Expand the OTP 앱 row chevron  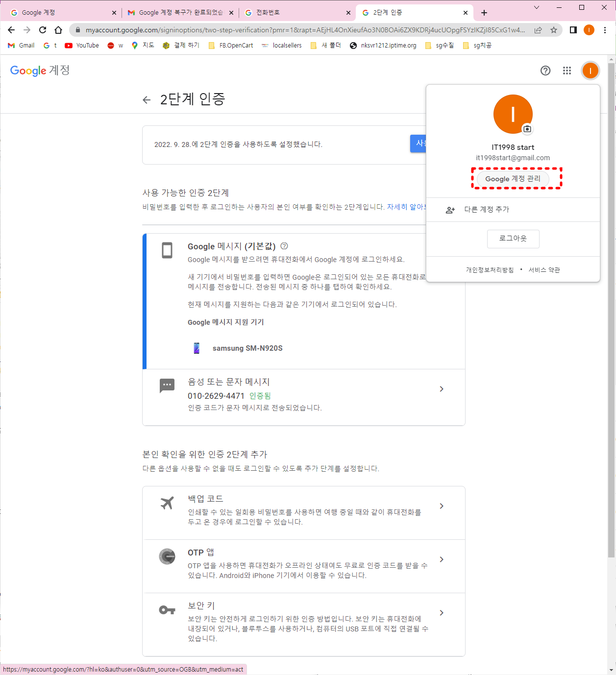(x=442, y=559)
